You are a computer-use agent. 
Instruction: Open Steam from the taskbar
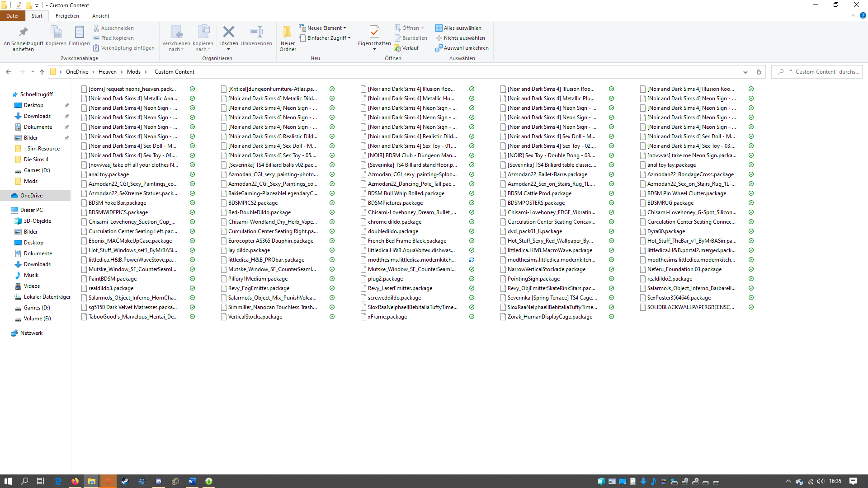[x=125, y=481]
